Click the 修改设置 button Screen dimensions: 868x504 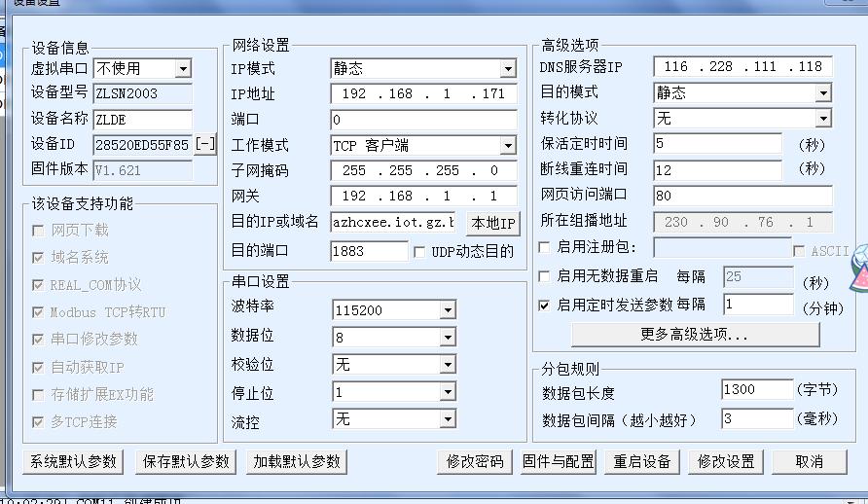(726, 461)
